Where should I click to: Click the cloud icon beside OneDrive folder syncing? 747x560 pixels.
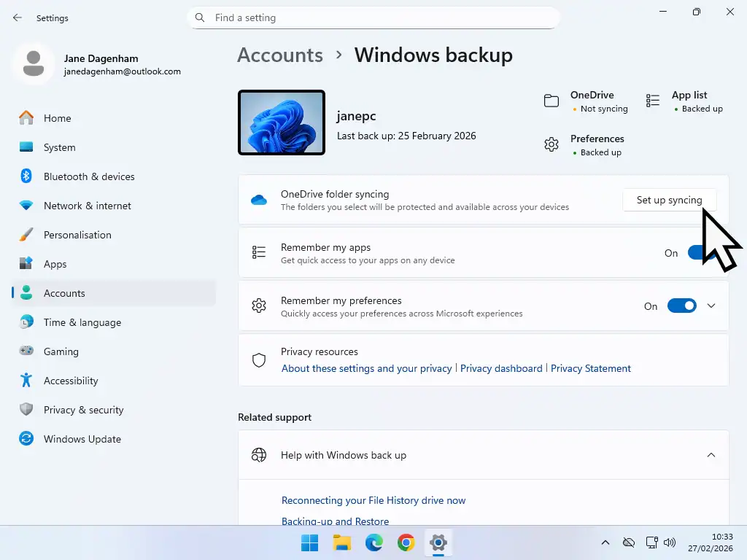(259, 200)
